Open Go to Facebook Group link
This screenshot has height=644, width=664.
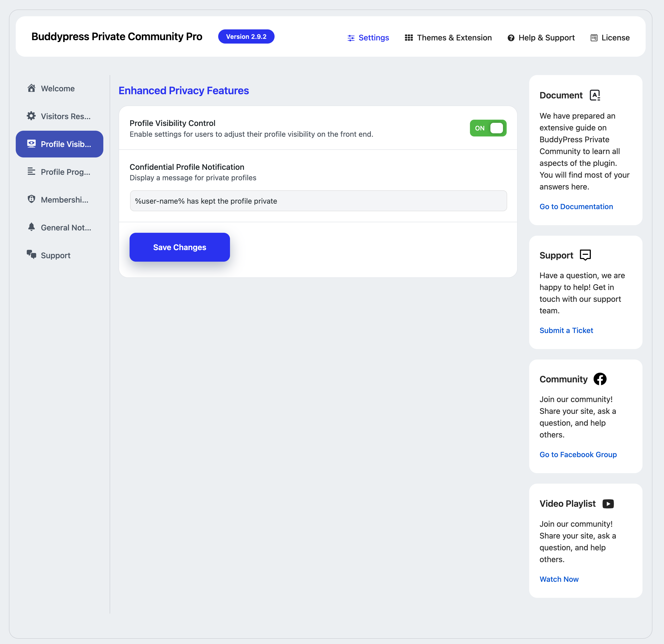pyautogui.click(x=578, y=455)
